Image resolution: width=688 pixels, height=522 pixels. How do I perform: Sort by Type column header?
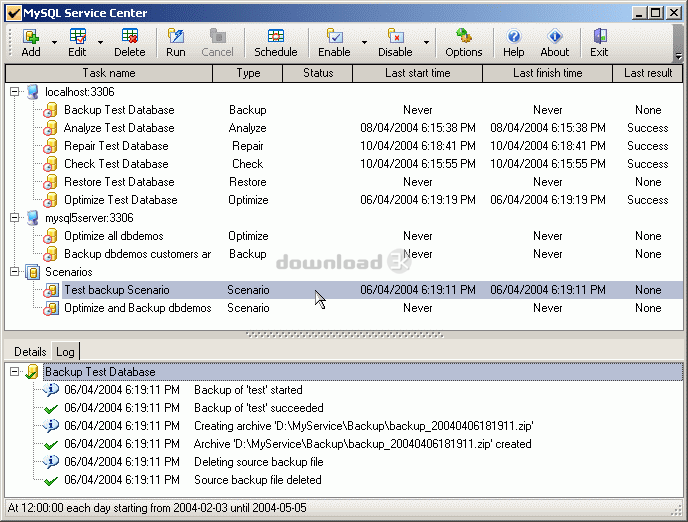[x=248, y=73]
